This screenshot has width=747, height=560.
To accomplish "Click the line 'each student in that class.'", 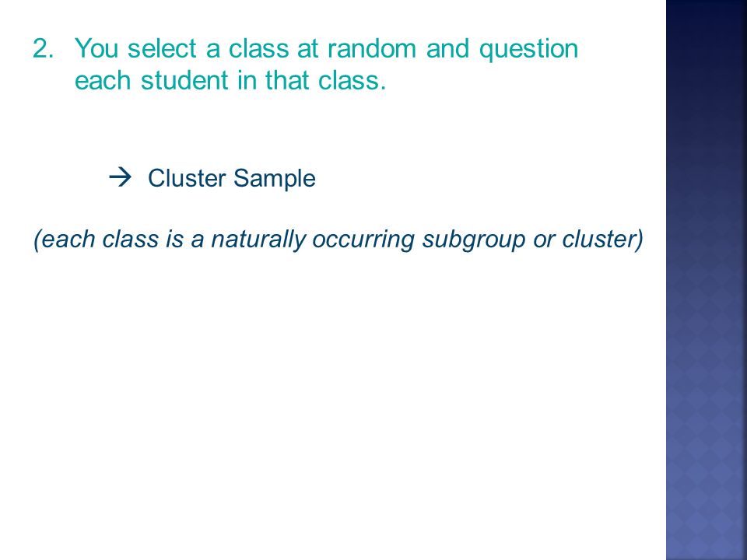I will [230, 80].
